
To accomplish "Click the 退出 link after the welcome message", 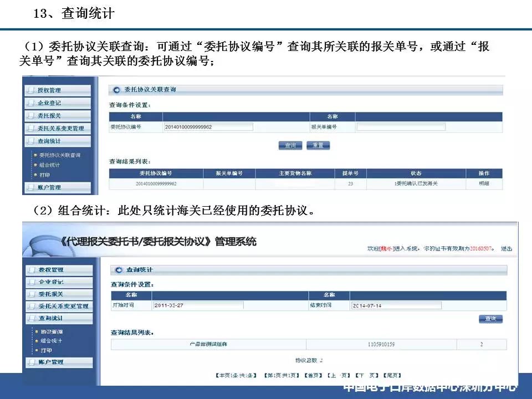I will tap(506, 249).
